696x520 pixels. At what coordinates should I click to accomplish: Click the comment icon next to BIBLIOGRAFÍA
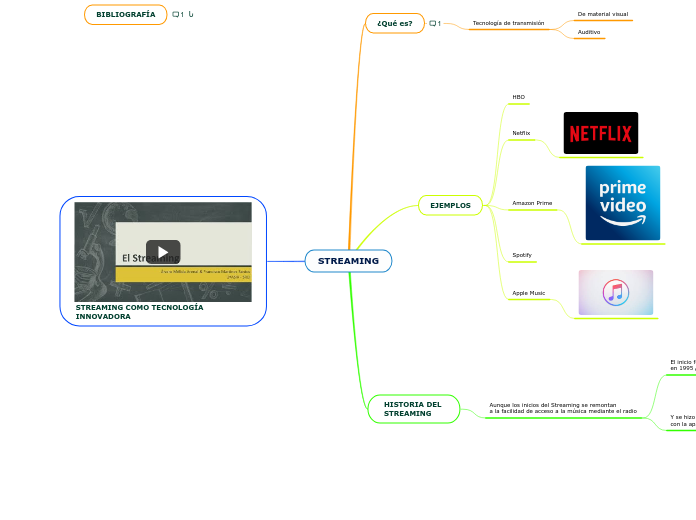(177, 15)
